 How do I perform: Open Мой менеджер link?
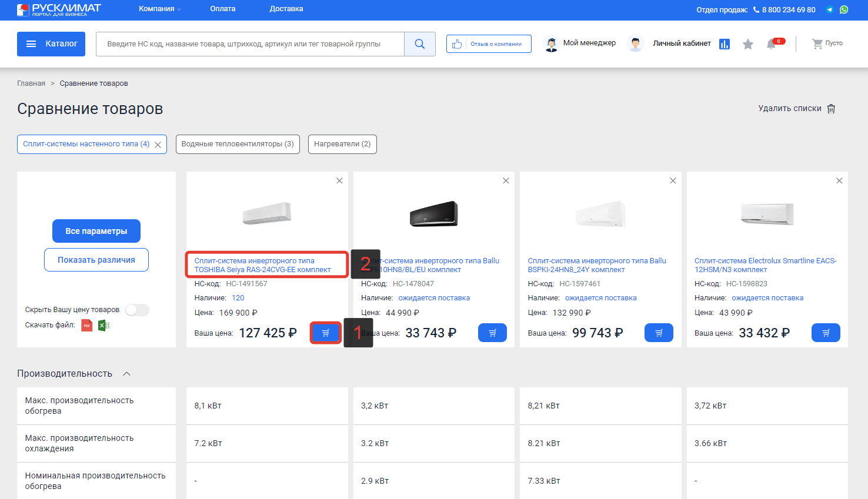tap(589, 43)
